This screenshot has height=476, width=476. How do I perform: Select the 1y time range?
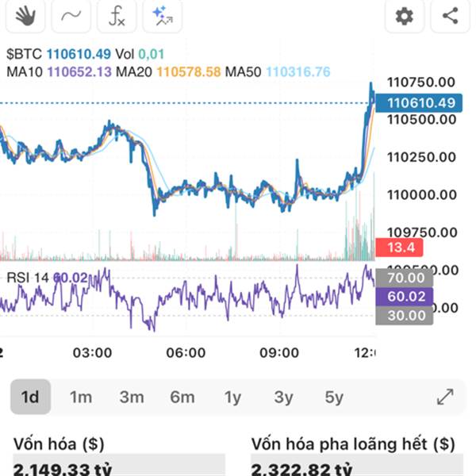(x=232, y=397)
